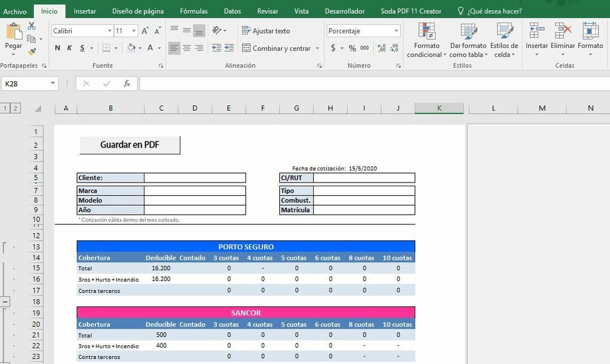610x364 pixels.
Task: Open Dar formato como tabla
Action: tap(468, 41)
